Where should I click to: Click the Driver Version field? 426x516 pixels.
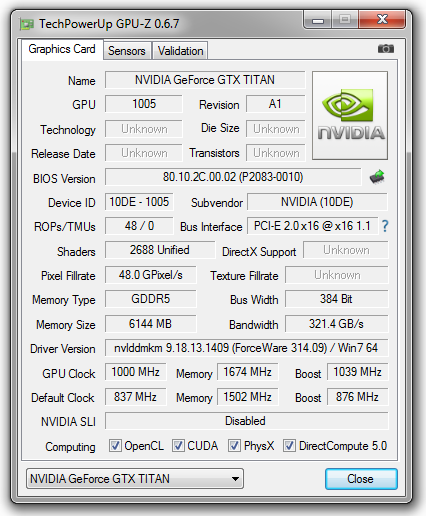coord(247,348)
